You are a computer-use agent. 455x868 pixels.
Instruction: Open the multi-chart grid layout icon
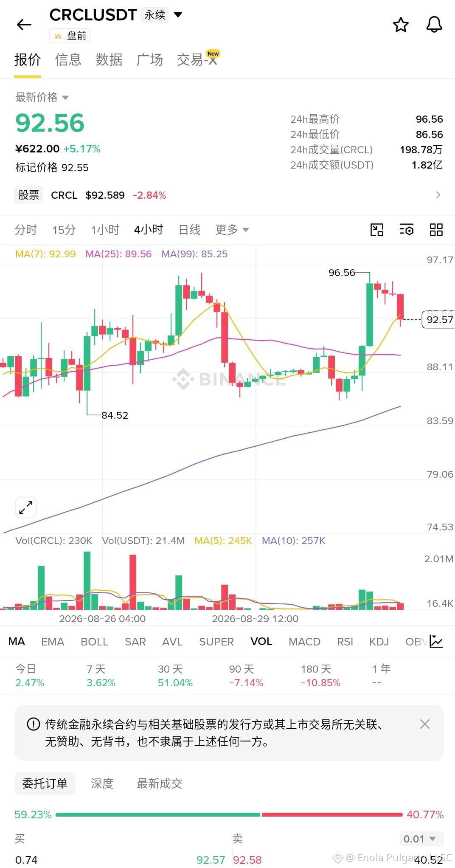(x=436, y=230)
